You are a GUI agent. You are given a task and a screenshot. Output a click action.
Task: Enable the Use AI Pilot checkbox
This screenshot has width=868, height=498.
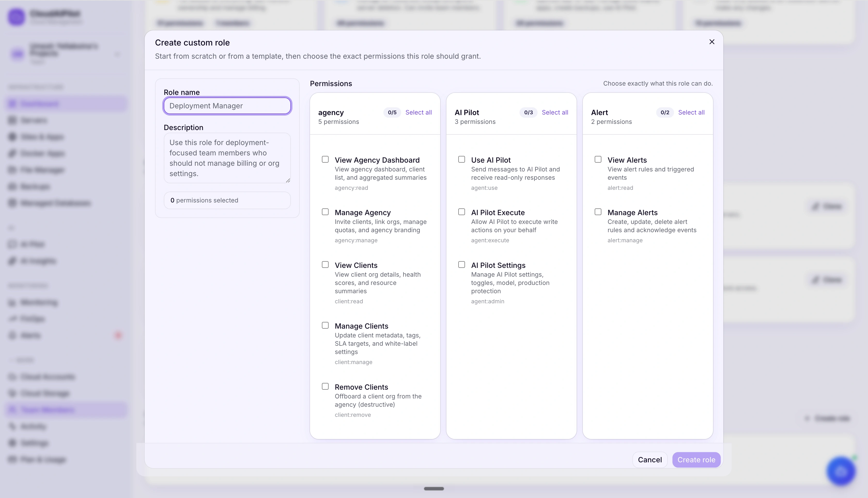click(462, 159)
